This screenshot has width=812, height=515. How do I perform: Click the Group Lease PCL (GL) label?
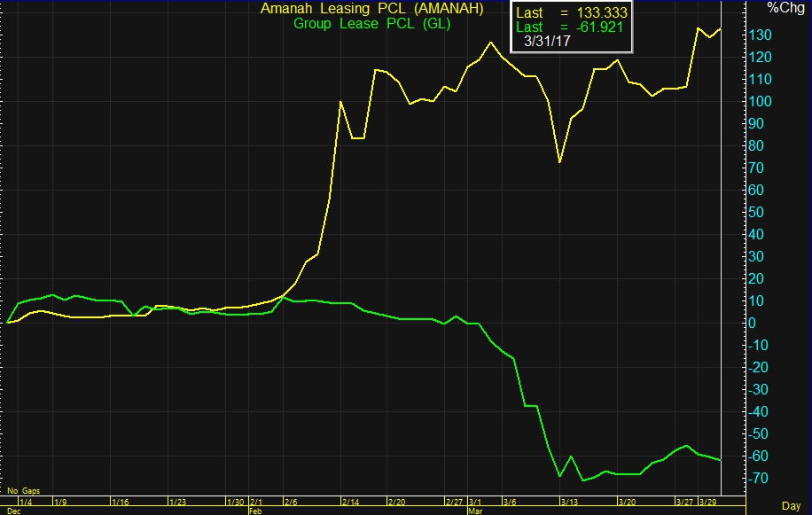371,24
